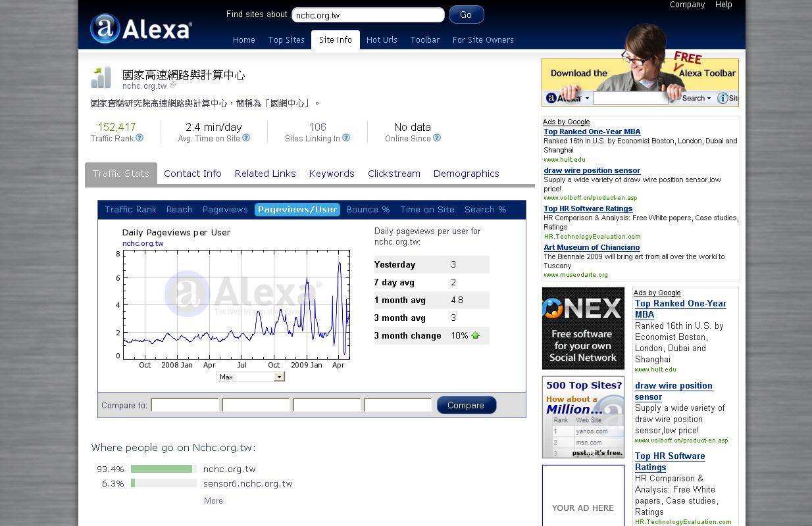812x526 pixels.
Task: Show the Search % chart
Action: 486,210
